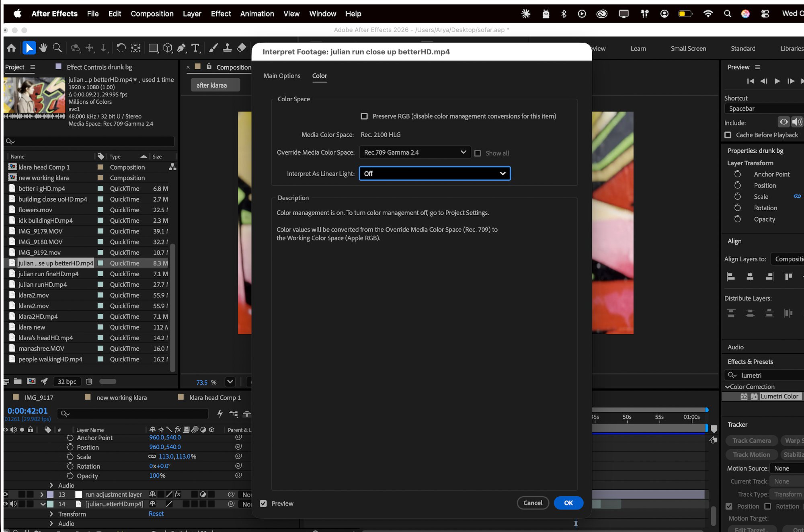Viewport: 804px width, 532px height.
Task: Toggle Position checkbox in Tracker panel
Action: point(729,506)
